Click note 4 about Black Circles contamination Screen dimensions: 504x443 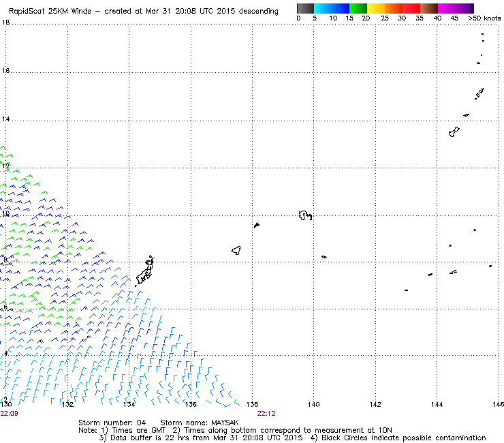pyautogui.click(x=398, y=438)
